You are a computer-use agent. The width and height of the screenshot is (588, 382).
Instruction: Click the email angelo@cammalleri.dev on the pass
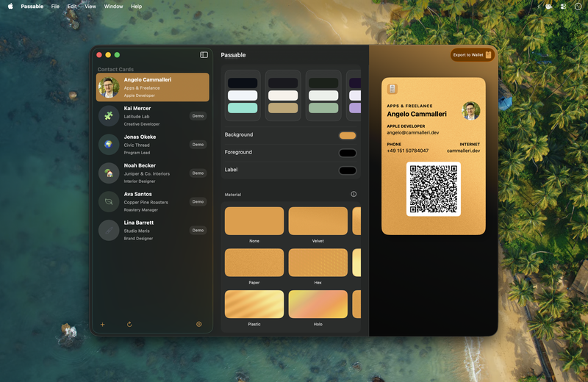pos(413,133)
